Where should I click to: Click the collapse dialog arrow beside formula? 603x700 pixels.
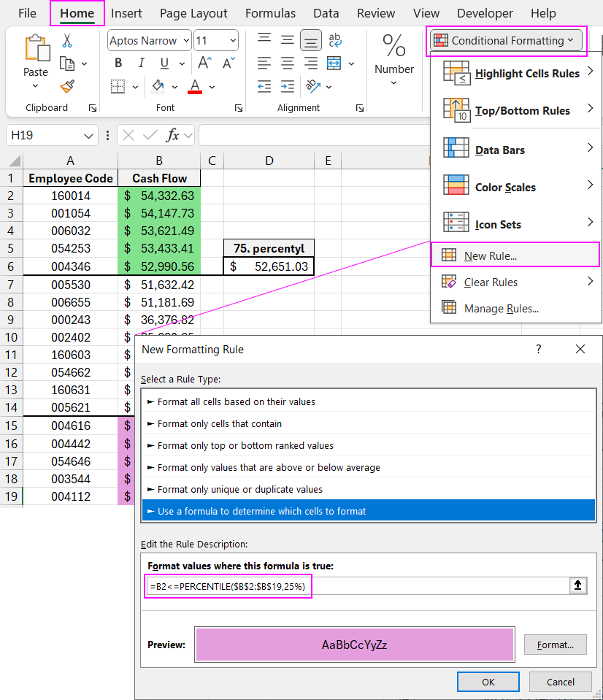577,585
